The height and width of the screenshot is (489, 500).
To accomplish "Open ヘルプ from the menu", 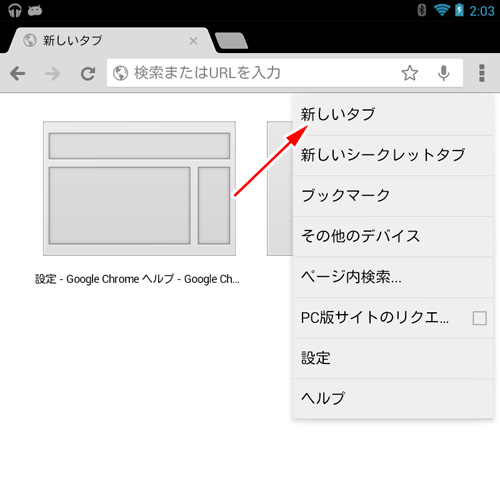I will point(393,399).
